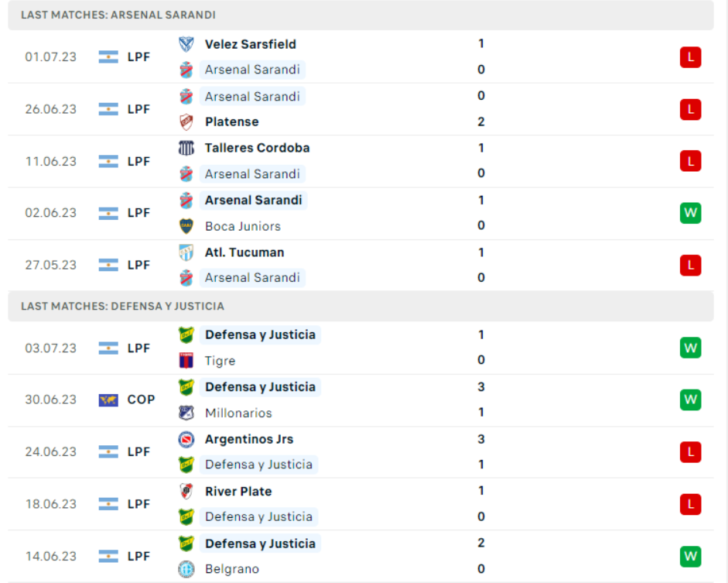Click the Belgrano team crest icon
The width and height of the screenshot is (728, 583).
coord(186,569)
